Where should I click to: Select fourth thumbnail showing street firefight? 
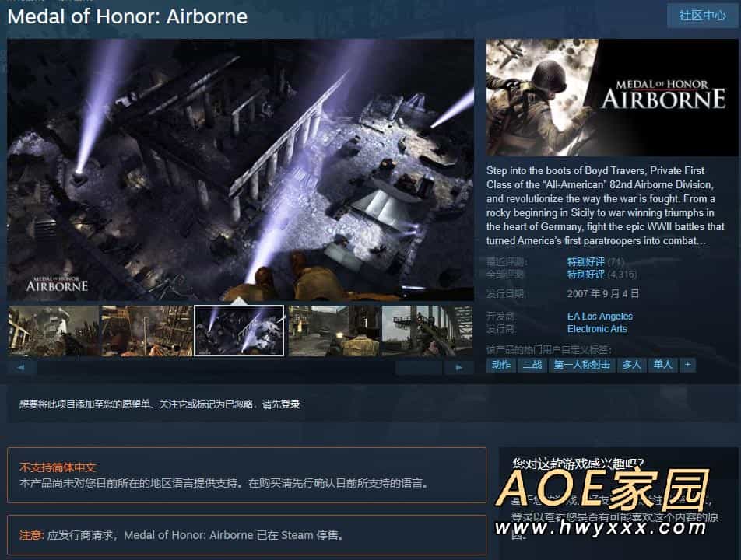click(x=334, y=331)
